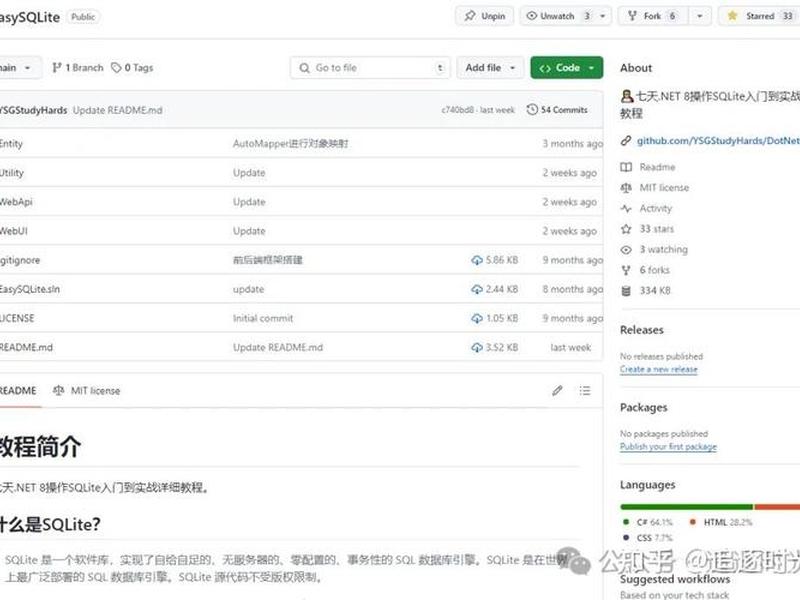
Task: Click the fork icon beside 6 forks
Action: coord(626,270)
